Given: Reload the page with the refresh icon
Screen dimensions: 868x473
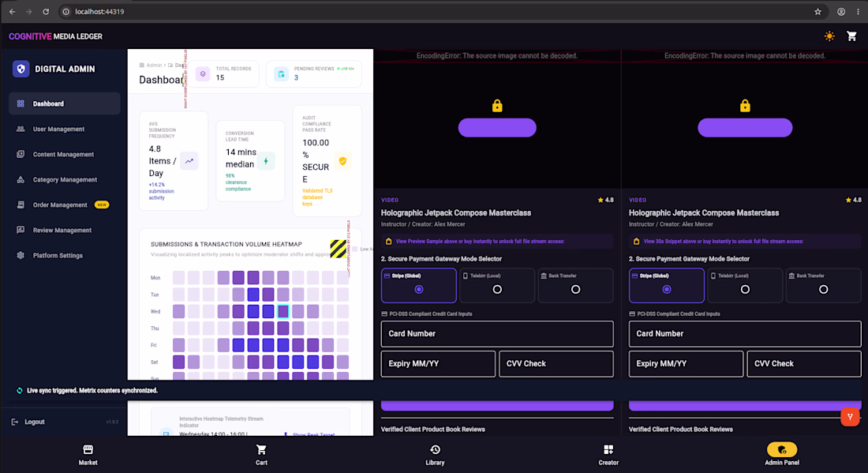Looking at the screenshot, I should point(46,12).
